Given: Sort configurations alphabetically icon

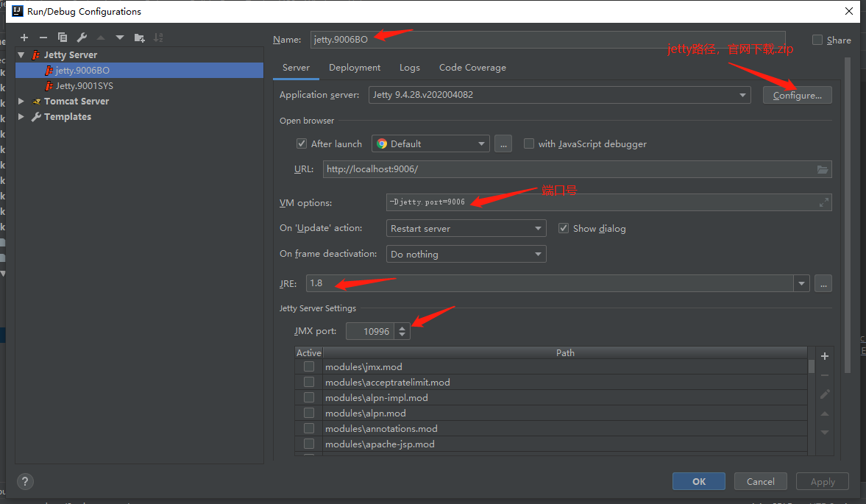Looking at the screenshot, I should (x=158, y=38).
